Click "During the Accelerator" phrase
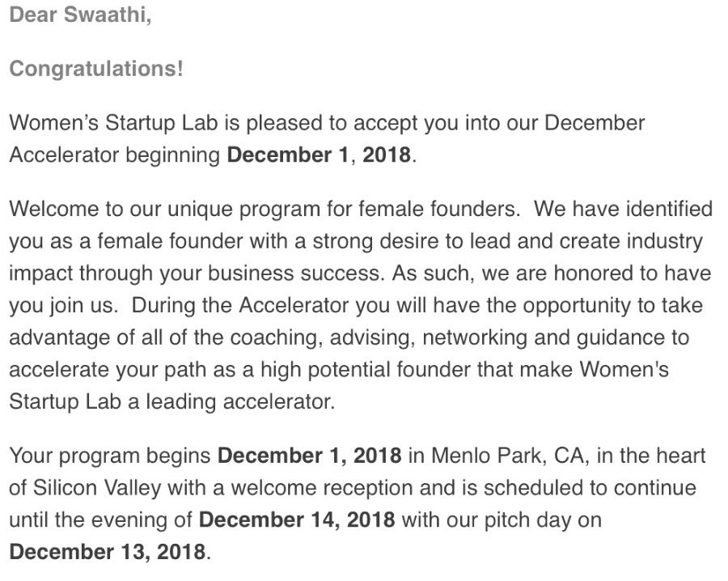 click(x=239, y=306)
